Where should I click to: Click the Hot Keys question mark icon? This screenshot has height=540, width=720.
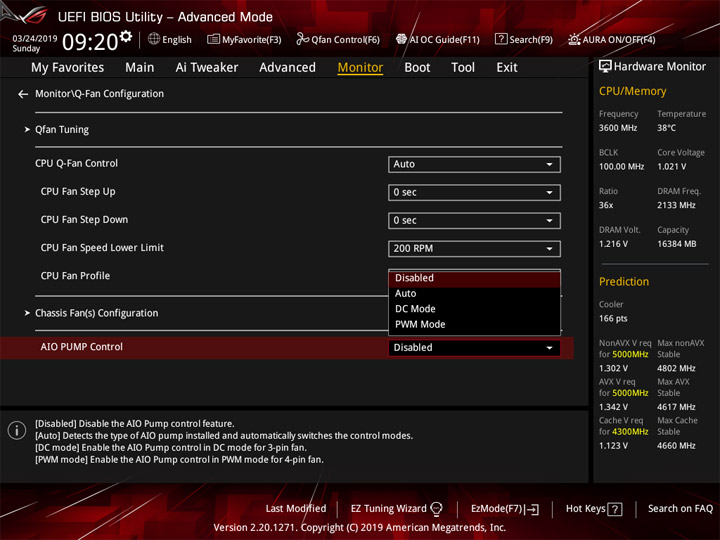614,509
